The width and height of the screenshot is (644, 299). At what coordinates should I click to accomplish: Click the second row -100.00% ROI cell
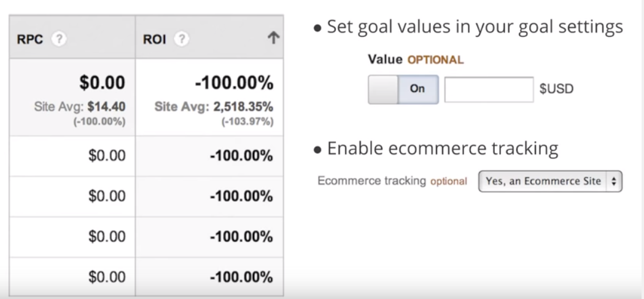pos(209,196)
